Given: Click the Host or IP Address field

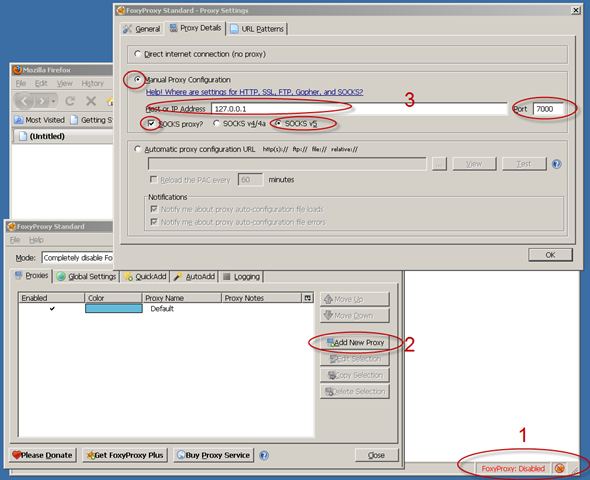Looking at the screenshot, I should pyautogui.click(x=359, y=109).
